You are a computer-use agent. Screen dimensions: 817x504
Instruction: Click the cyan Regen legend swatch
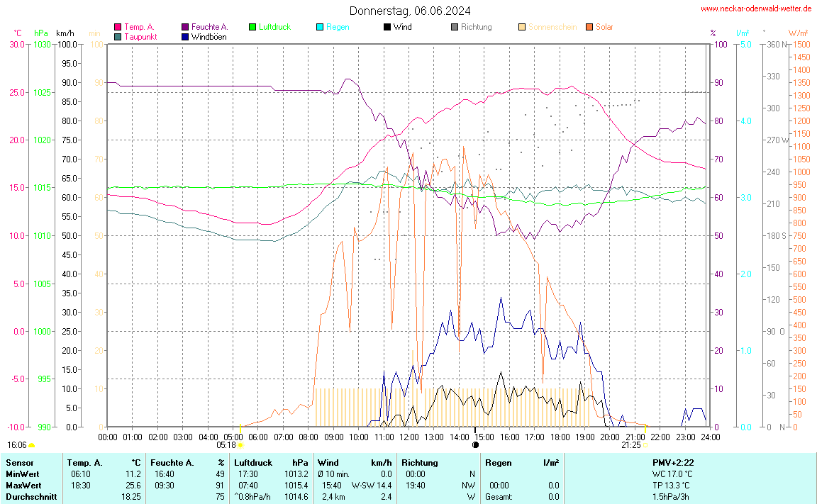[320, 27]
